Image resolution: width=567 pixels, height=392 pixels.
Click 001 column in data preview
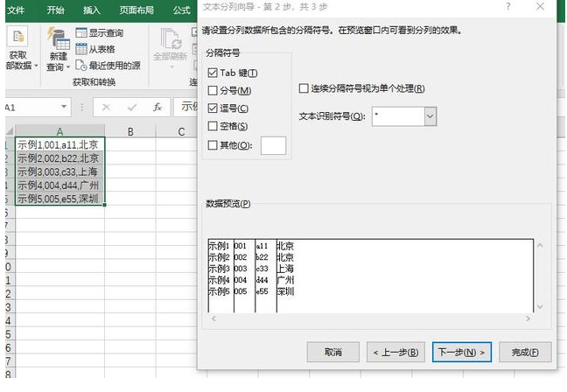click(241, 246)
